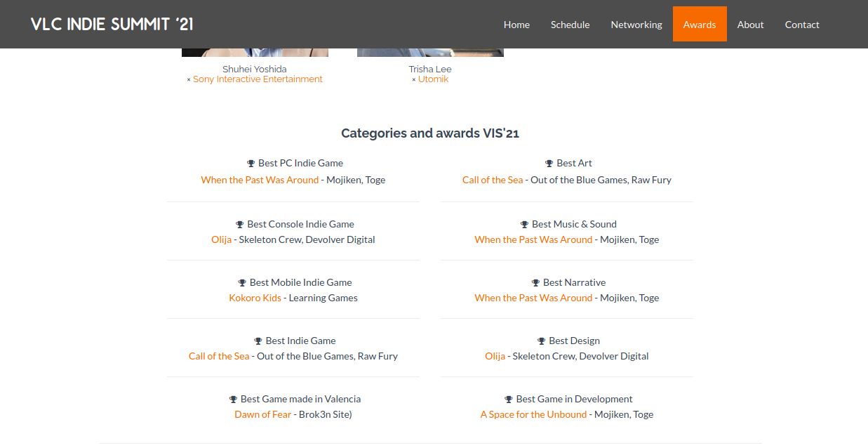Click the trophy icon beside Best Music & Sound
Screen dimensions: 868x448
click(525, 225)
